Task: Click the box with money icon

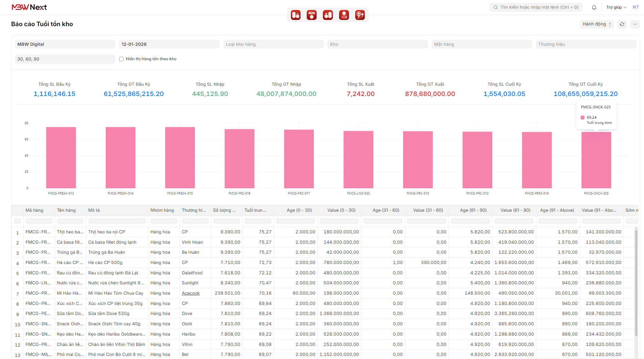Action: [344, 15]
